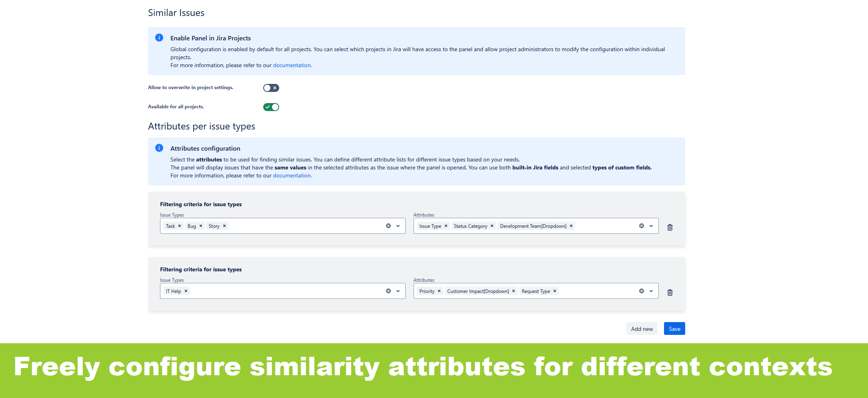Remove the Development Team[Dropdown] attribute tag
Screen dimensions: 868x398
pos(571,226)
